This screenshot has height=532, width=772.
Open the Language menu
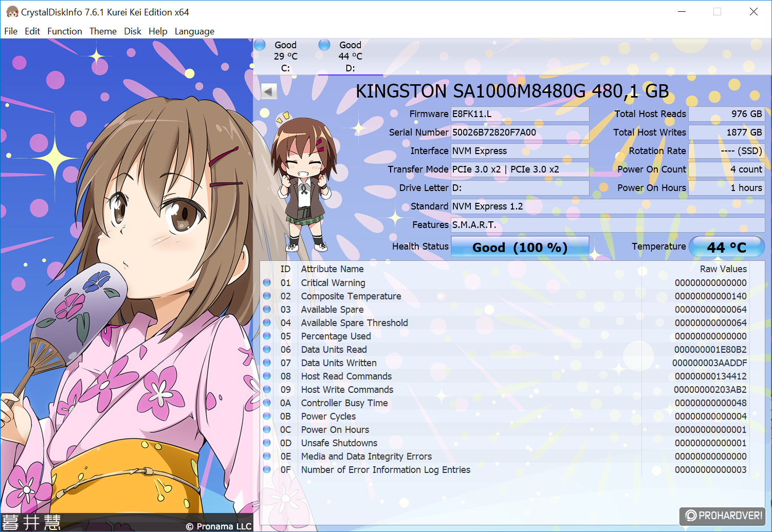tap(194, 31)
